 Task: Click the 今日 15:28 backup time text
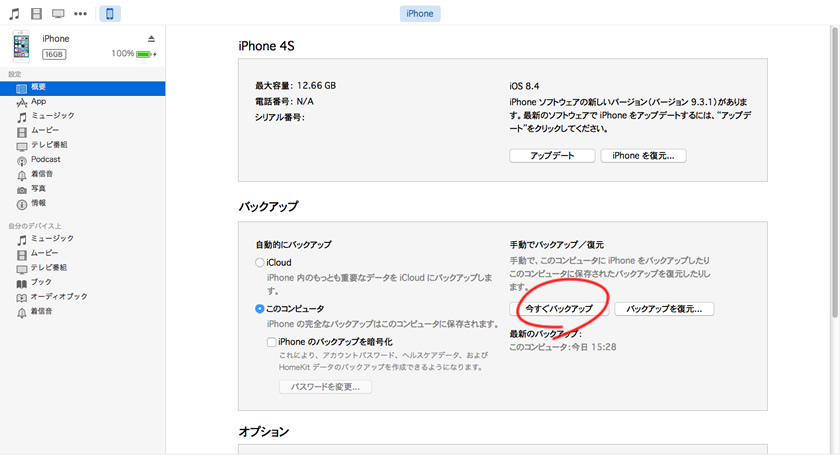[594, 347]
